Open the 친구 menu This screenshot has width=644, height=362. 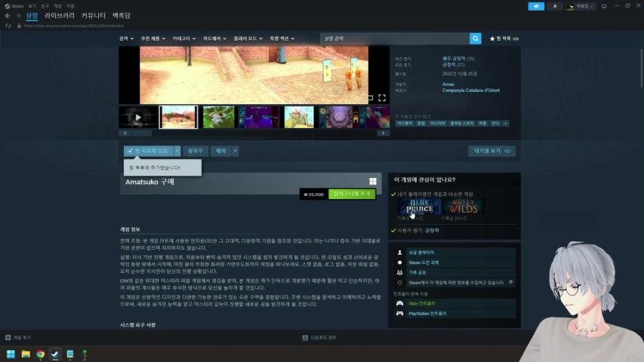[45, 6]
